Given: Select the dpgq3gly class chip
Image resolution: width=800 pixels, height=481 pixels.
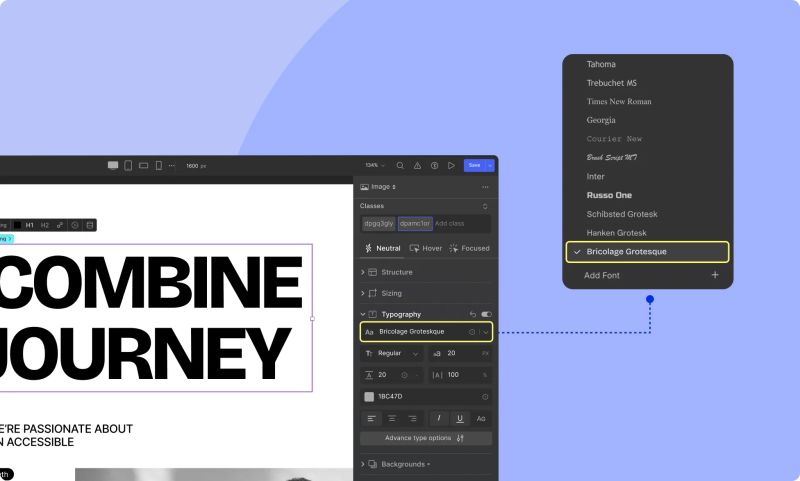Looking at the screenshot, I should (x=379, y=223).
